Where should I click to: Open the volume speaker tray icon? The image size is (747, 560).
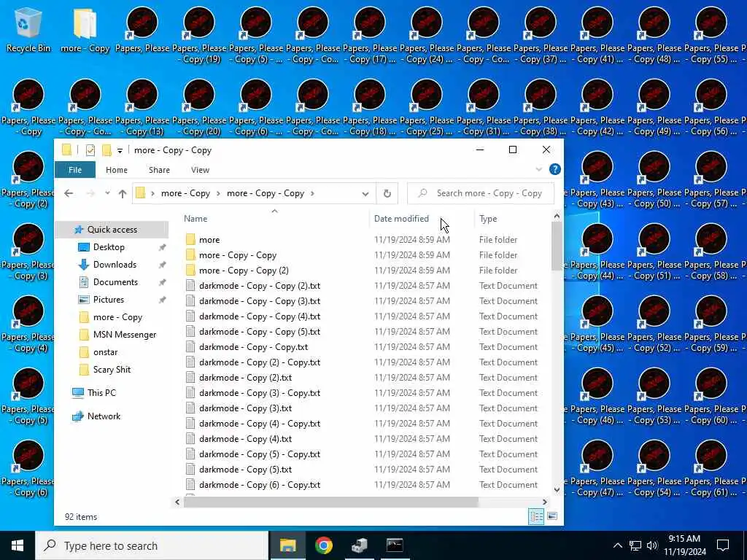(x=652, y=545)
